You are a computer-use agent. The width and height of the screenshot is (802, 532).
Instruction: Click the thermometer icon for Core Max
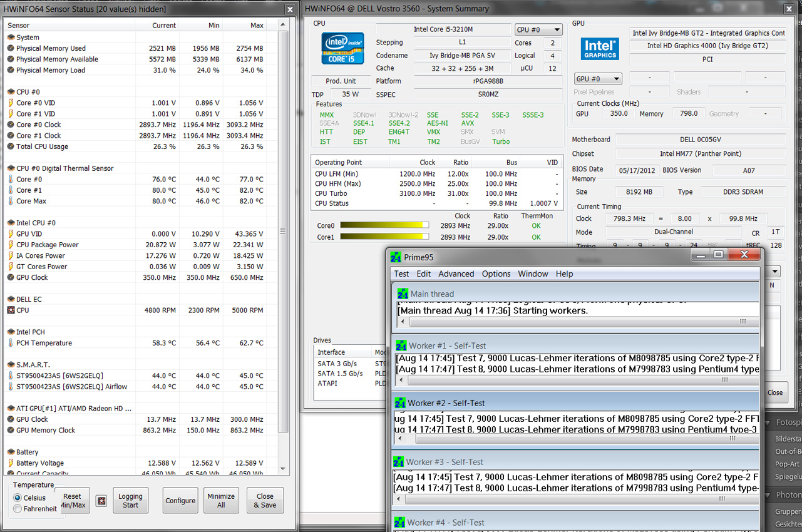pos(11,201)
